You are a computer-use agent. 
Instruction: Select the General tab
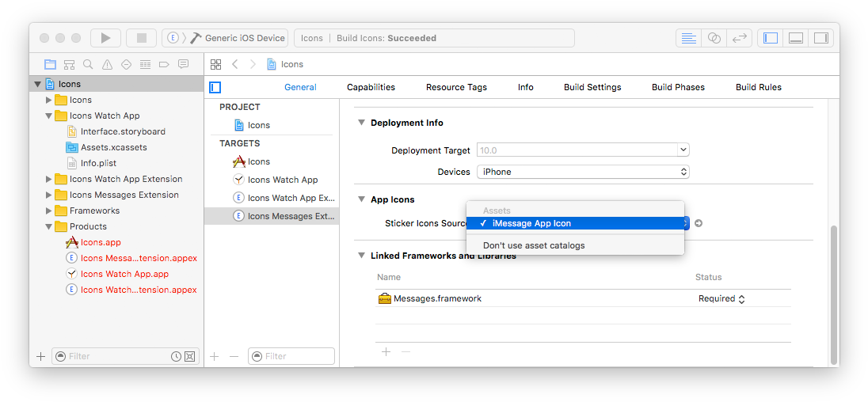pos(301,87)
